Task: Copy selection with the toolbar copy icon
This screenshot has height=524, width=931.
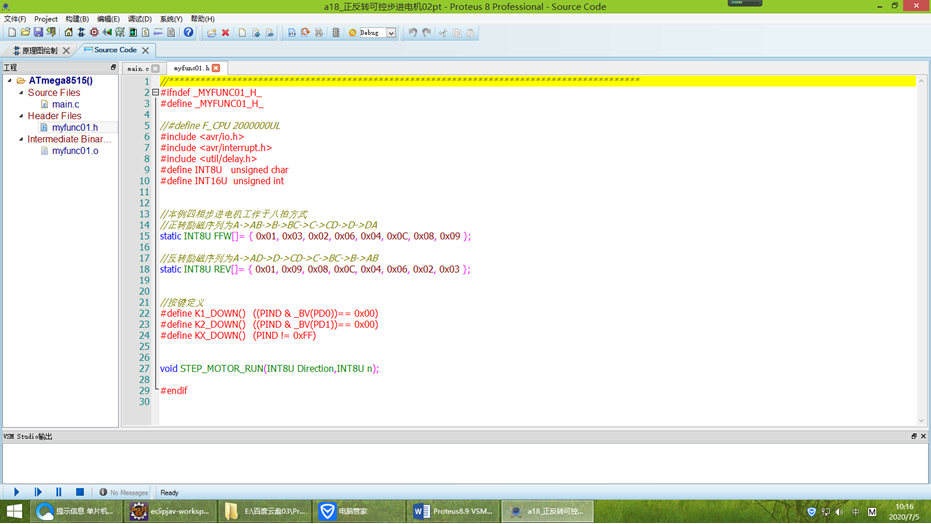Action: (x=457, y=33)
